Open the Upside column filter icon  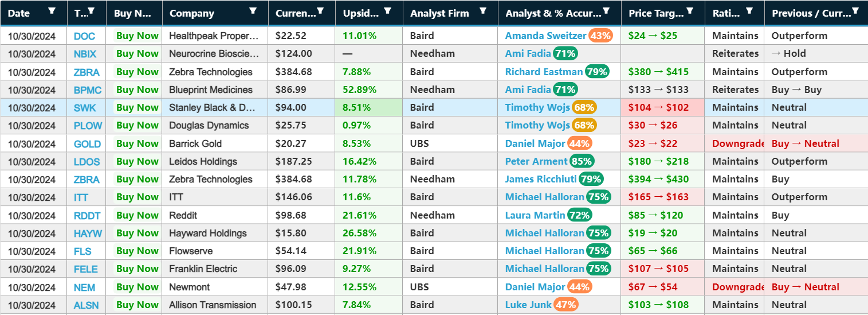(388, 11)
